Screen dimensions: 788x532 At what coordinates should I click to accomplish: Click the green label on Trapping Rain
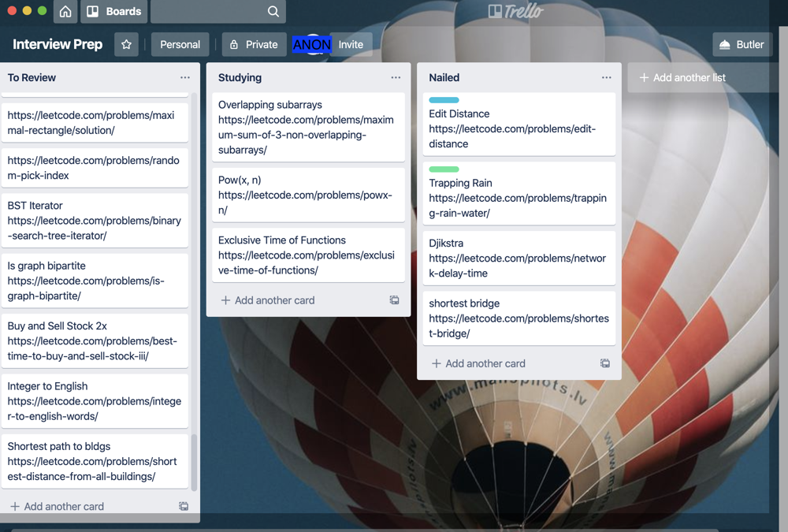(444, 169)
